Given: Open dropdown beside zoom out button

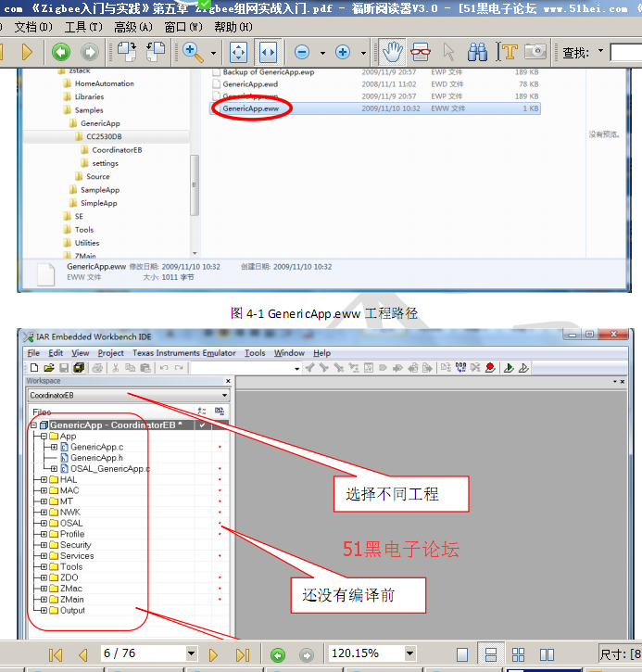Looking at the screenshot, I should (x=322, y=53).
